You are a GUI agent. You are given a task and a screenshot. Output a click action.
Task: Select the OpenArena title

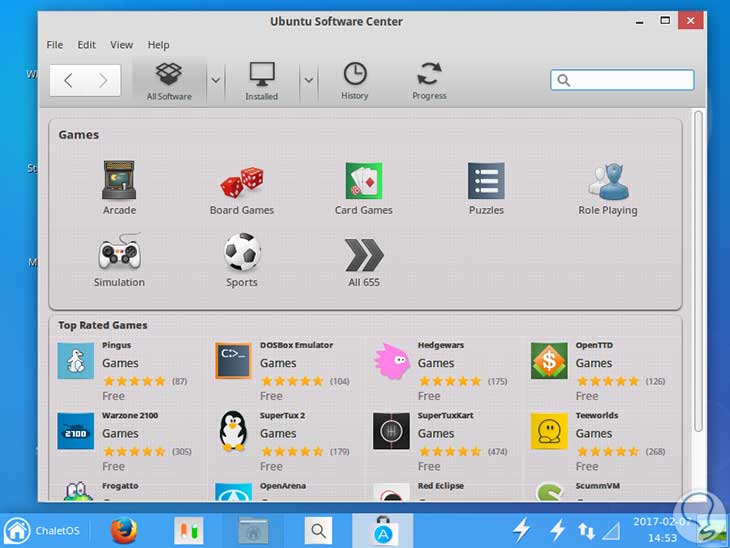(283, 486)
